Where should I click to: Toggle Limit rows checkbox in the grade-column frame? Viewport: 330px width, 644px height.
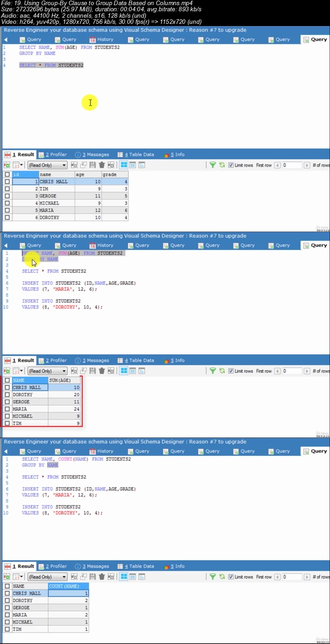(231, 165)
